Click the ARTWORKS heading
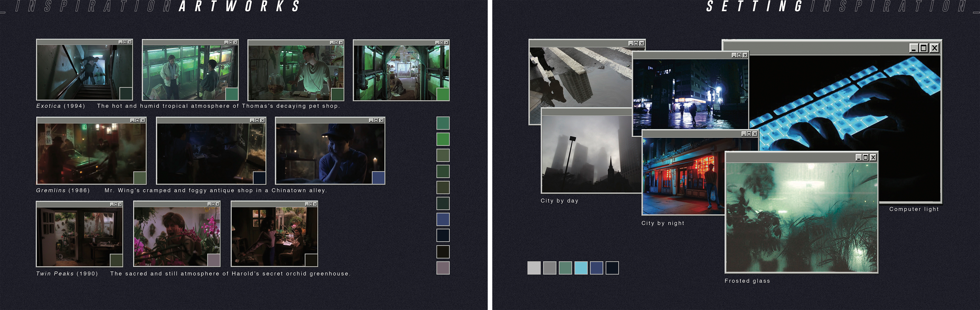The image size is (980, 310). click(239, 6)
